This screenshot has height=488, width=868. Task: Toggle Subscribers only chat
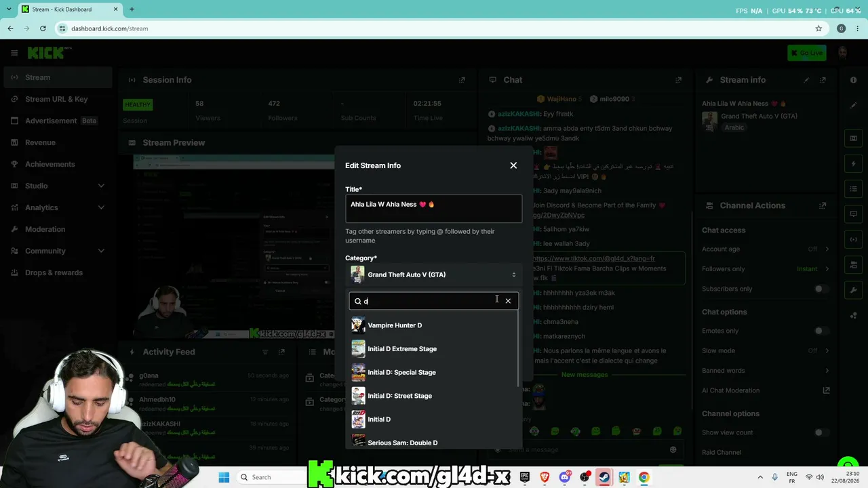pos(821,289)
